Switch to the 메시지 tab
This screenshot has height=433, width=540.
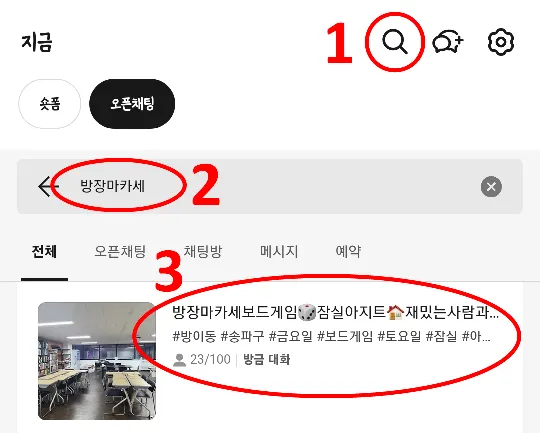(279, 251)
